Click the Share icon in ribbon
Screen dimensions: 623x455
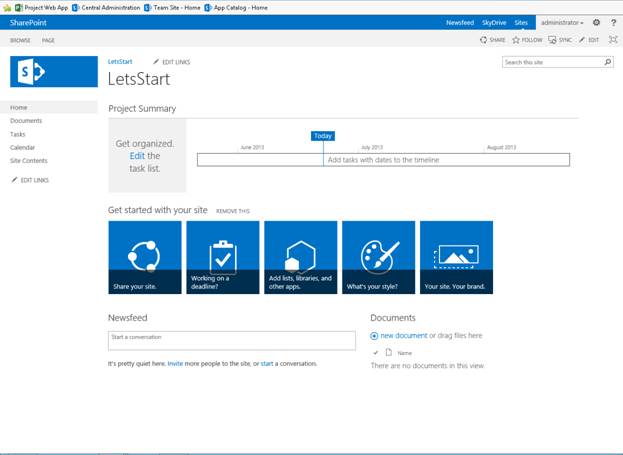(x=483, y=40)
